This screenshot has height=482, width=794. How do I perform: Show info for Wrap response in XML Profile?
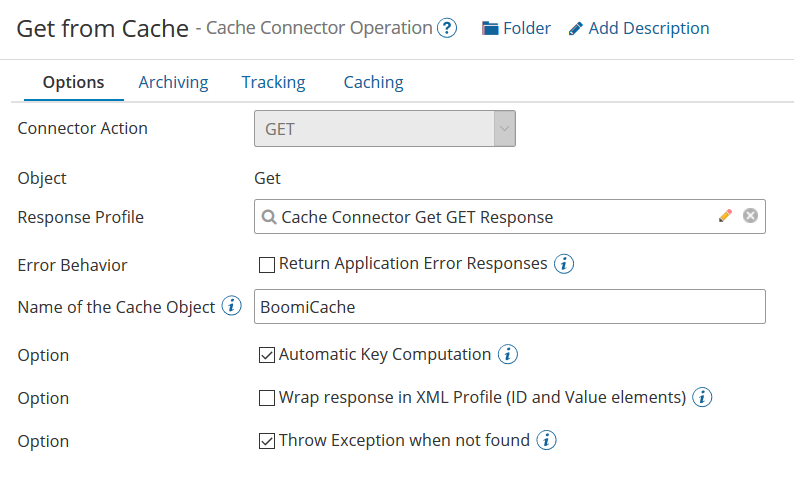pos(702,397)
